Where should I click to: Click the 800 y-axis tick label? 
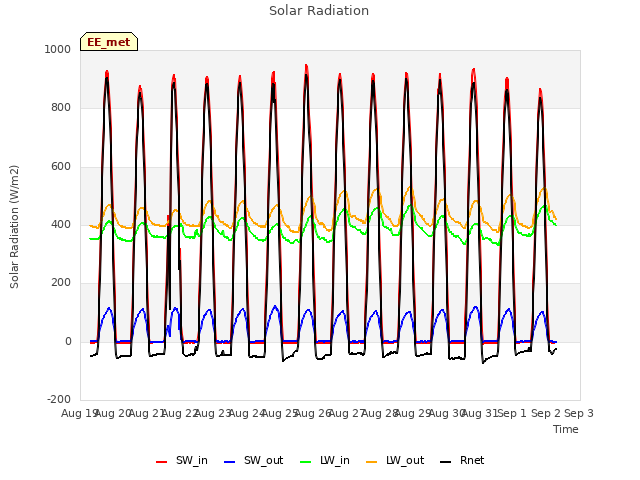click(61, 107)
